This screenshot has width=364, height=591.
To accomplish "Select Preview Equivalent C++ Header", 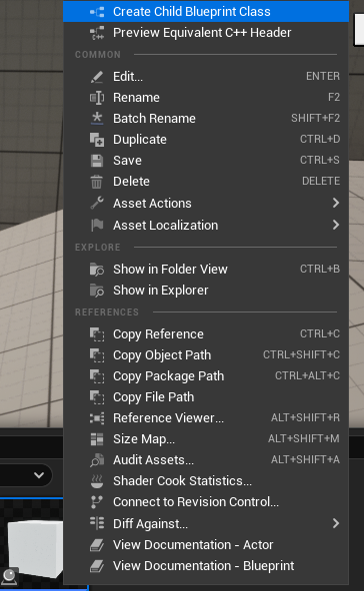I will pyautogui.click(x=206, y=33).
